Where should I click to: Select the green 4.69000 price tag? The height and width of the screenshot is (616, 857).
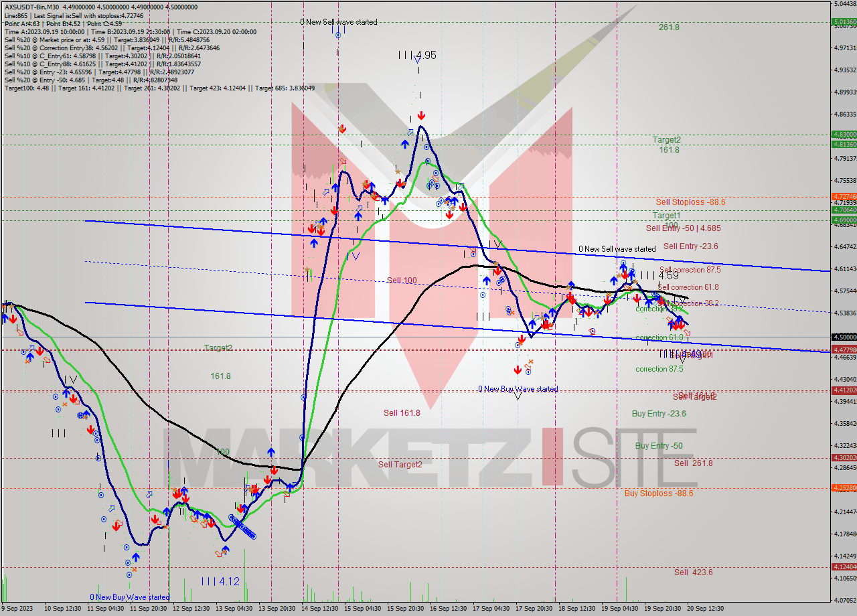pyautogui.click(x=844, y=220)
